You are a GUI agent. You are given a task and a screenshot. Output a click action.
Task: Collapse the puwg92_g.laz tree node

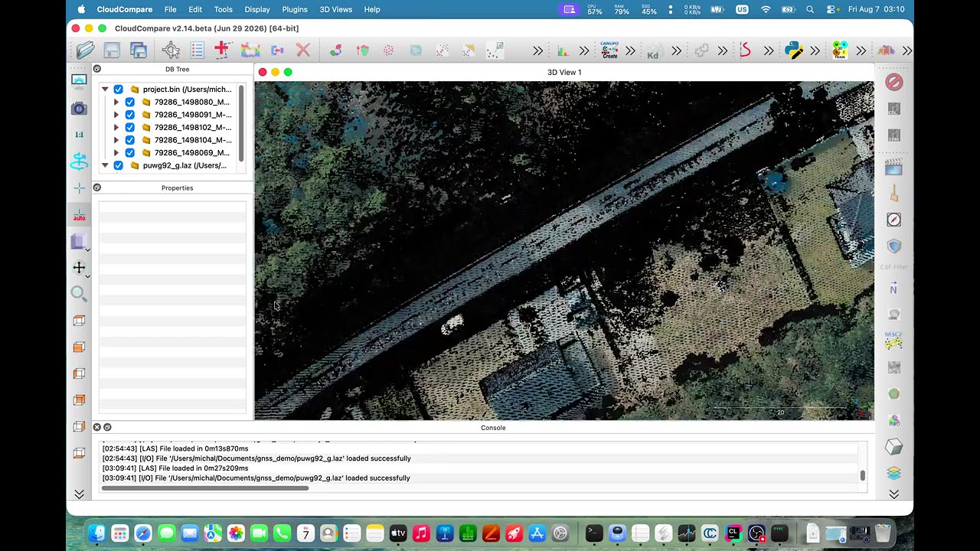coord(105,165)
